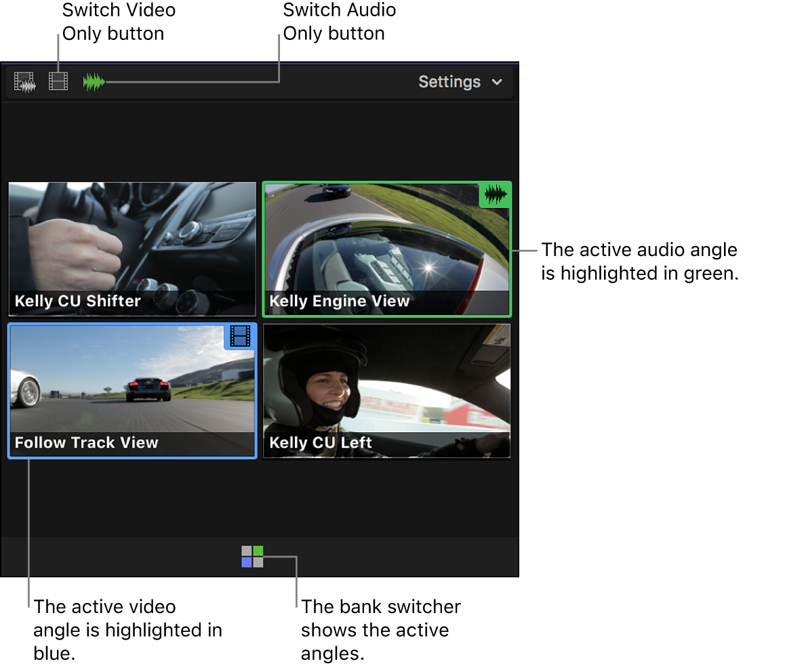
Task: Open the bank switcher below the angles
Action: pyautogui.click(x=252, y=556)
